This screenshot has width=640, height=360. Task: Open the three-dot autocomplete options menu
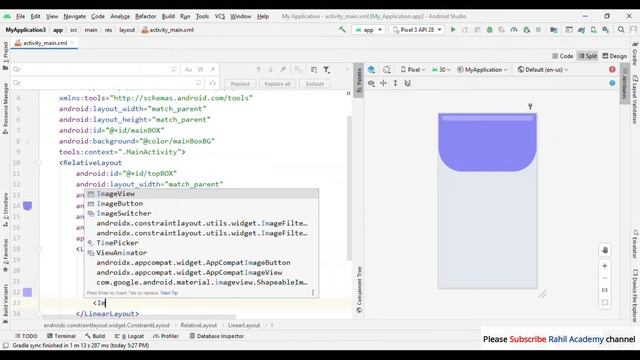click(x=313, y=293)
